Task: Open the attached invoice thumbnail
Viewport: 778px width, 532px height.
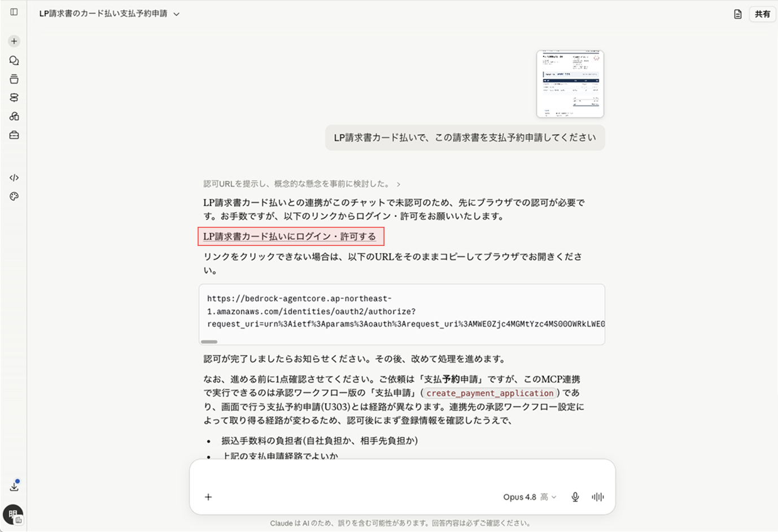Action: [x=570, y=84]
